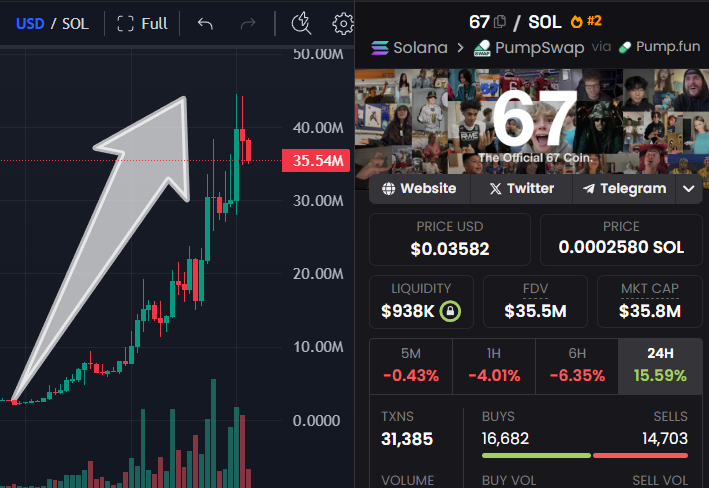Open the token Twitter page
The image size is (709, 488).
(521, 189)
